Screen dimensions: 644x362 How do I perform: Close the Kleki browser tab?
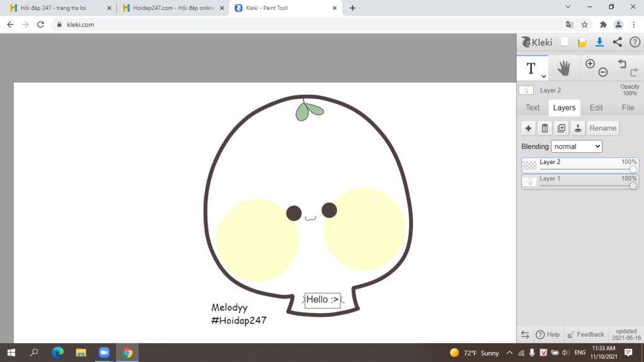335,8
